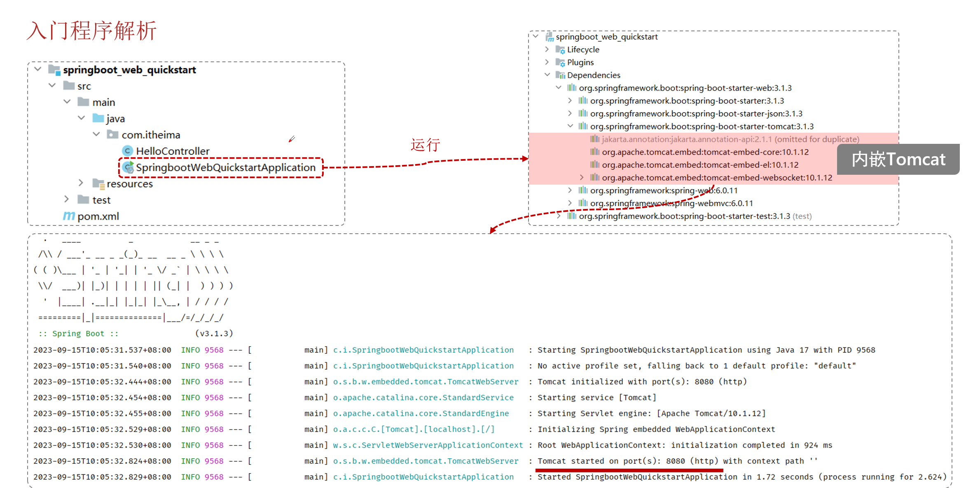
Task: Collapse the src folder chevron
Action: click(52, 86)
